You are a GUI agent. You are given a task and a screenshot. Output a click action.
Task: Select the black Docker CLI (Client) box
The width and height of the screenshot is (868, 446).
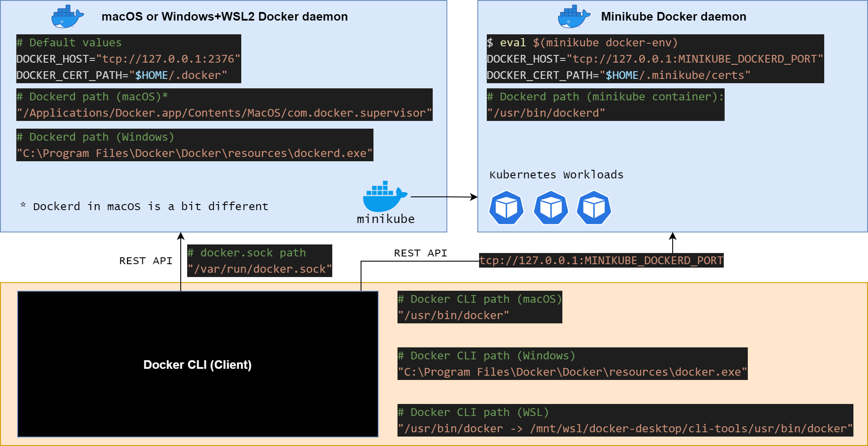pyautogui.click(x=198, y=364)
